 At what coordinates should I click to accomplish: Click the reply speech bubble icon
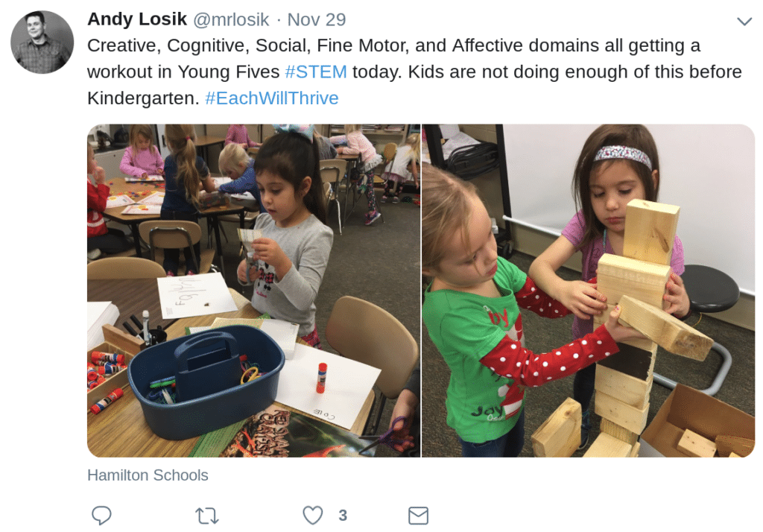[x=101, y=515]
